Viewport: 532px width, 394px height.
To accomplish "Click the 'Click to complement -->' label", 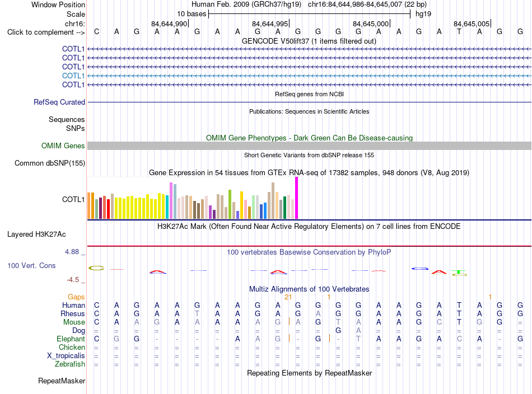I will (x=46, y=32).
